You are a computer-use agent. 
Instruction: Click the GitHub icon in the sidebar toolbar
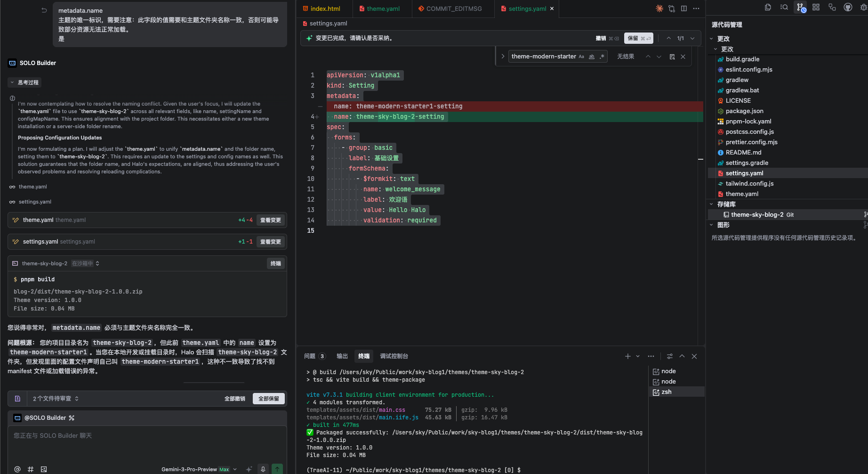click(848, 8)
